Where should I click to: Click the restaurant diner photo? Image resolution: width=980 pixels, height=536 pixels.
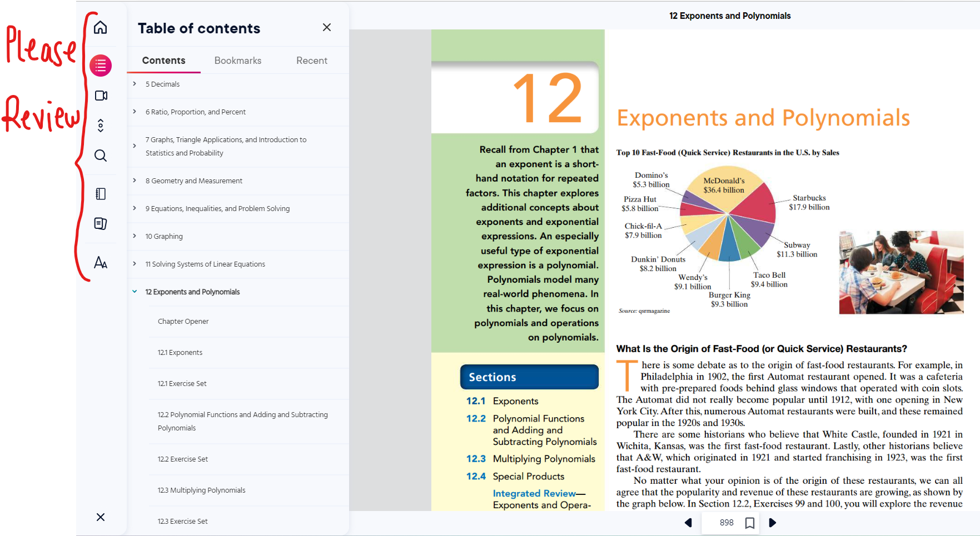[901, 272]
